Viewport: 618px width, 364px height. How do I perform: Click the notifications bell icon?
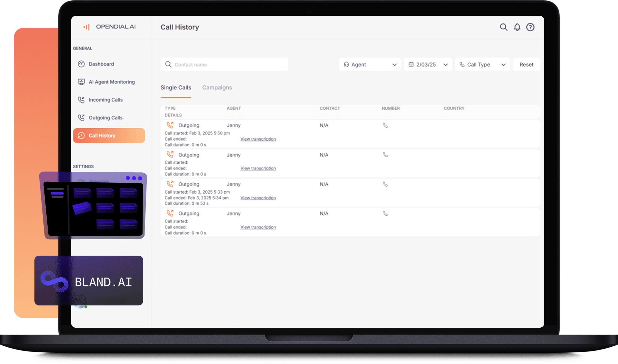[517, 27]
